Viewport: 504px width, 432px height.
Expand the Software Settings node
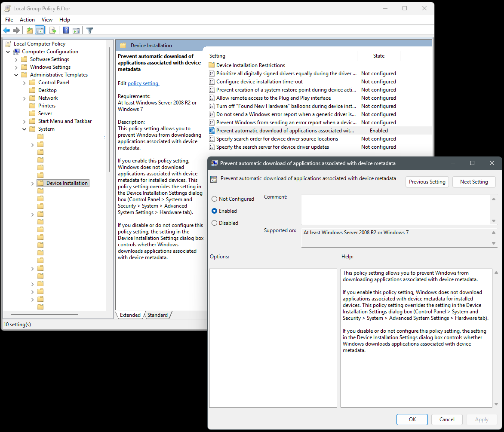point(16,59)
